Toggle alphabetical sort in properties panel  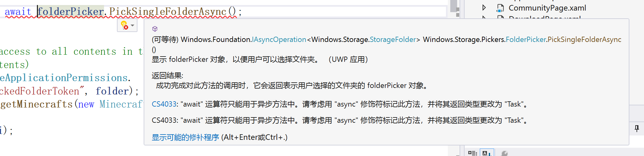tap(486, 153)
